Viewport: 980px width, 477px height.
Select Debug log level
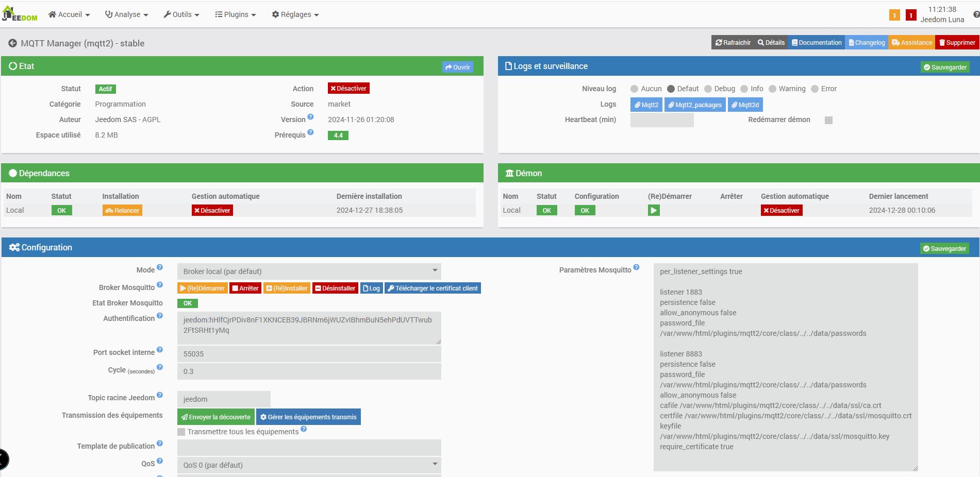tap(708, 89)
